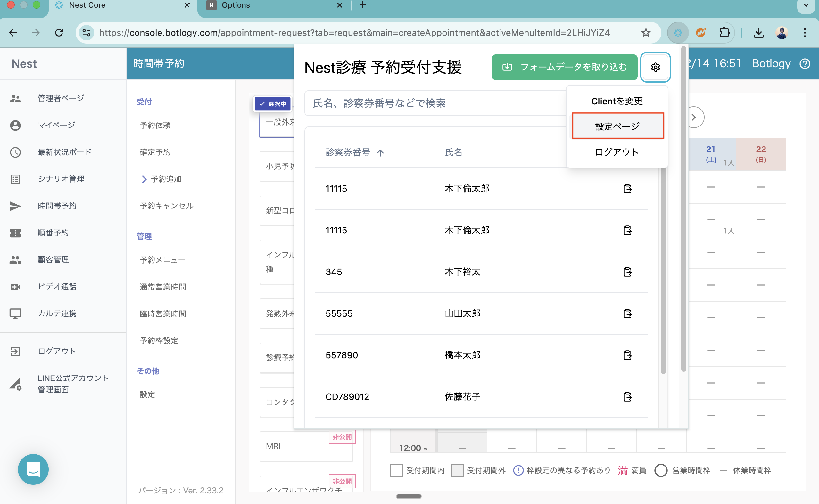Viewport: 819px width, 504px height.
Task: Open 予約キャンセル link in submenu
Action: (166, 206)
